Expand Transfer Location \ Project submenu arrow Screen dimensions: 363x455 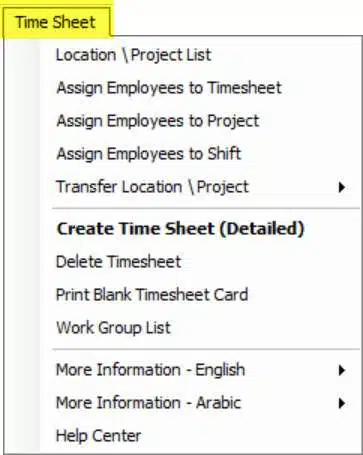pos(341,187)
